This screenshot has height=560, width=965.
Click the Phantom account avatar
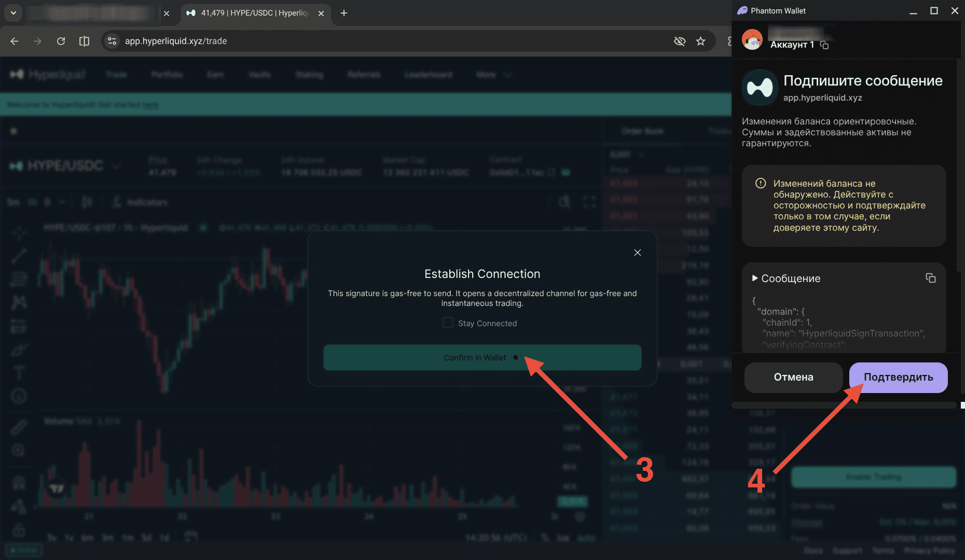(752, 39)
